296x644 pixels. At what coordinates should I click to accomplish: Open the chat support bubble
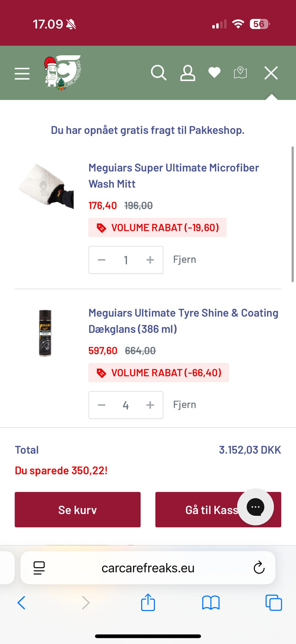click(x=255, y=507)
